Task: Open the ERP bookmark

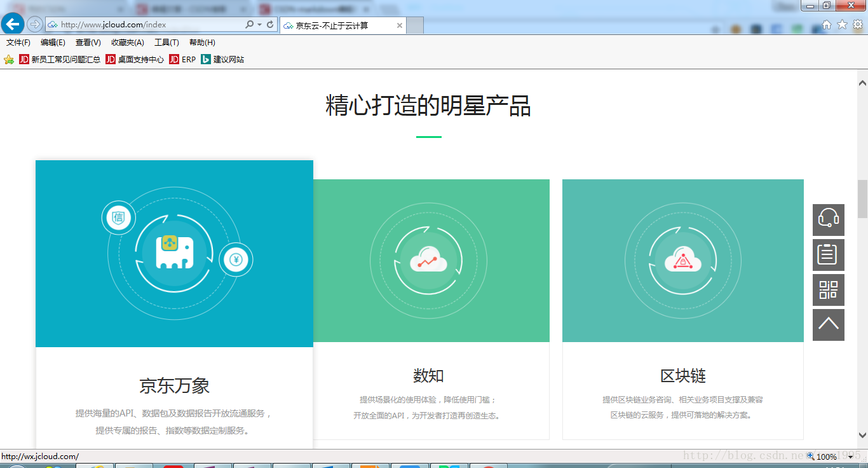Action: pyautogui.click(x=182, y=59)
